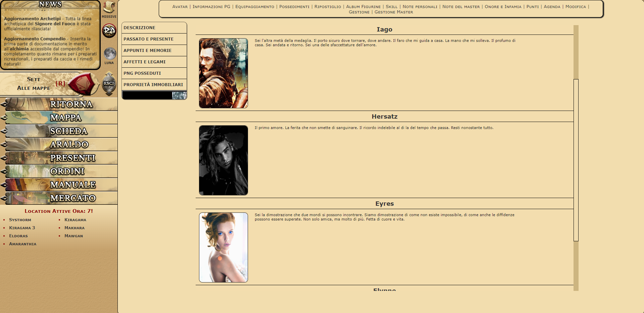Click Hersatz's black-and-white portrait
The image size is (644, 313).
click(x=224, y=160)
